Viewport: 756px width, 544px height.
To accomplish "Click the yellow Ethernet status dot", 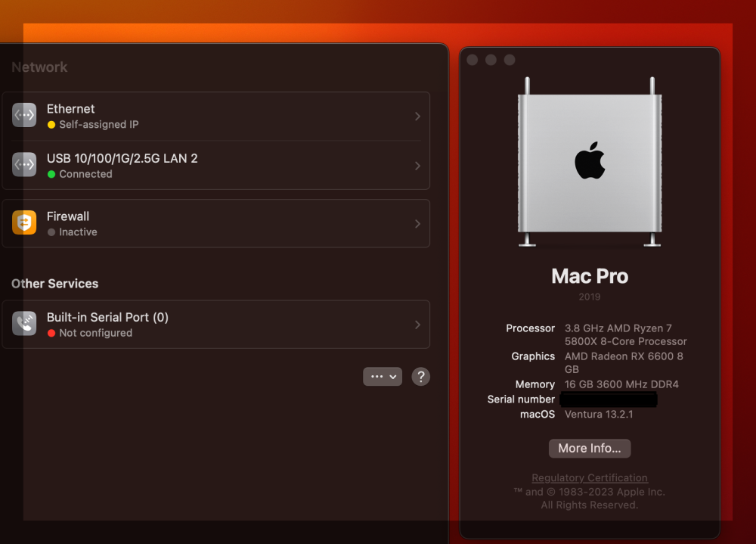I will [x=51, y=125].
